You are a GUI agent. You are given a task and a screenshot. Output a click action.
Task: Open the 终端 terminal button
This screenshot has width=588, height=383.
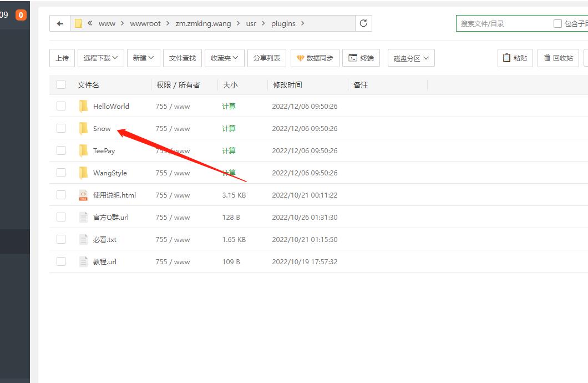click(361, 58)
